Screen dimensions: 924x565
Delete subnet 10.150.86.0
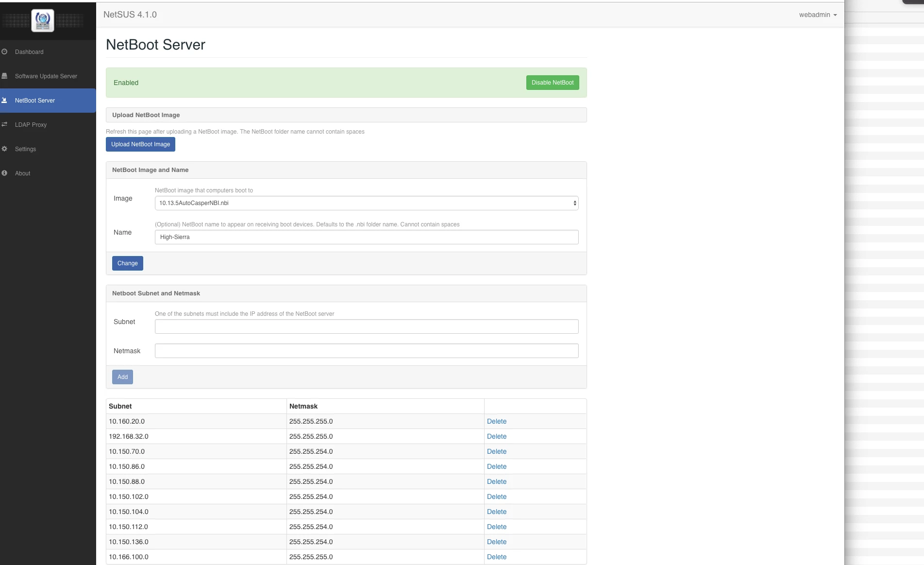click(x=497, y=466)
